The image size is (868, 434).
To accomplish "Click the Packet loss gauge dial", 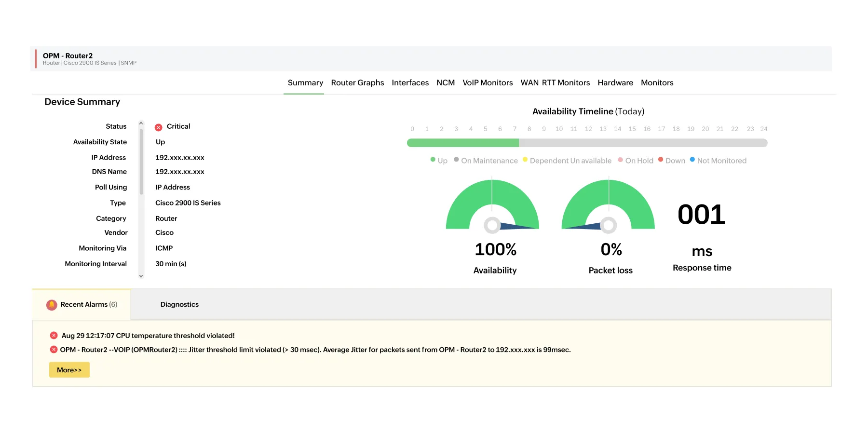I will pyautogui.click(x=608, y=205).
